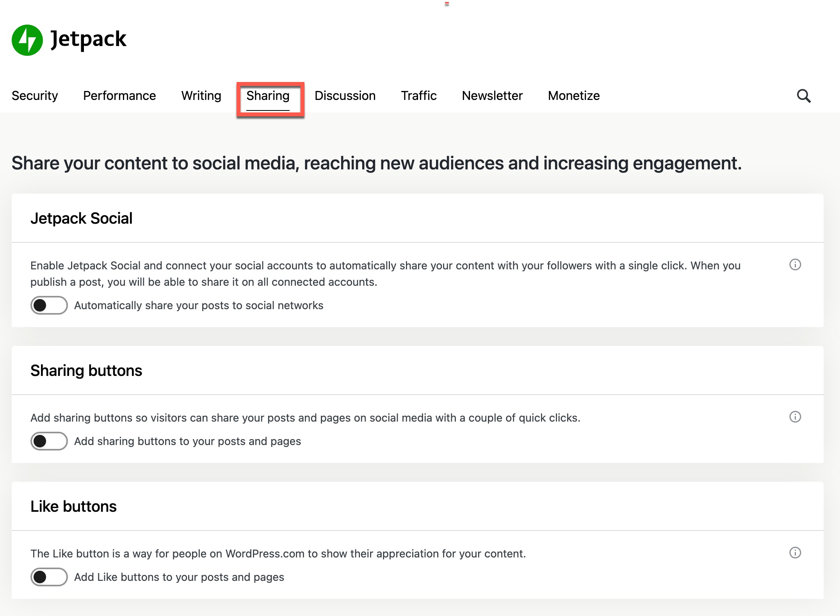Click the Like buttons section heading
Viewport: 840px width, 616px height.
pyautogui.click(x=73, y=506)
